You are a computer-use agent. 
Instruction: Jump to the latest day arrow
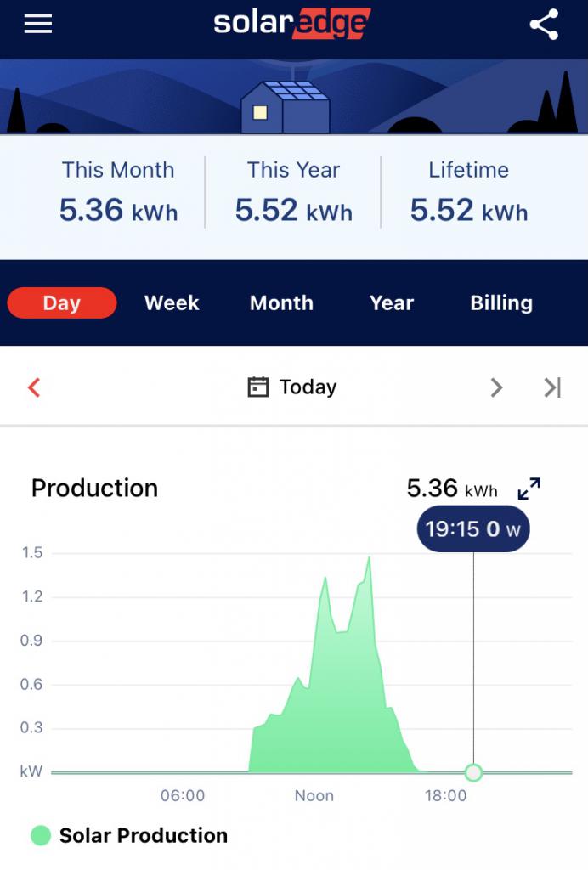point(552,387)
